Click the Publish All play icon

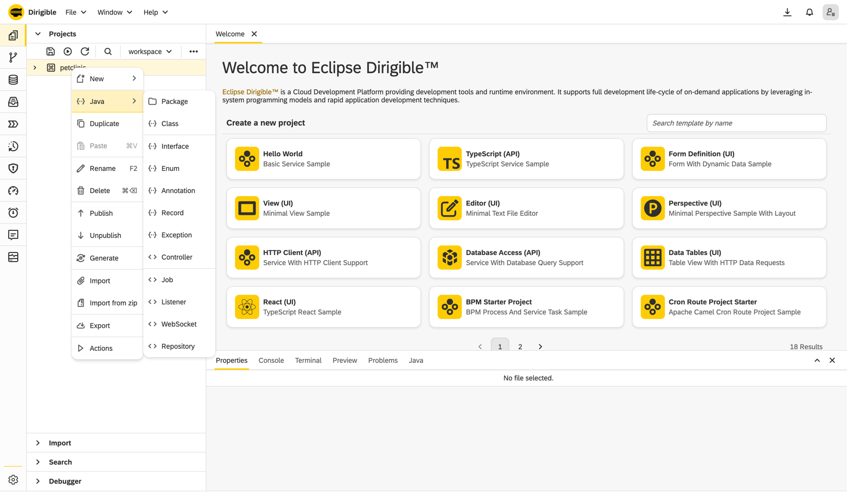click(x=68, y=51)
